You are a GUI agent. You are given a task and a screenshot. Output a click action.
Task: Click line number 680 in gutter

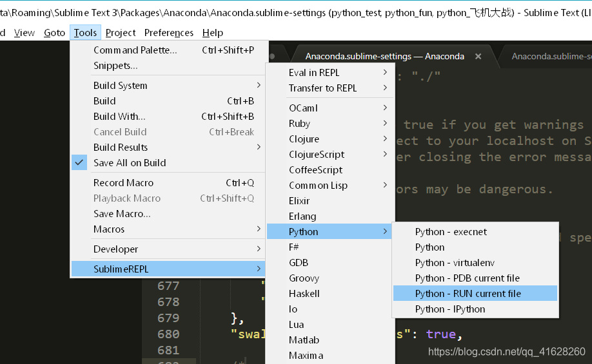pos(168,334)
